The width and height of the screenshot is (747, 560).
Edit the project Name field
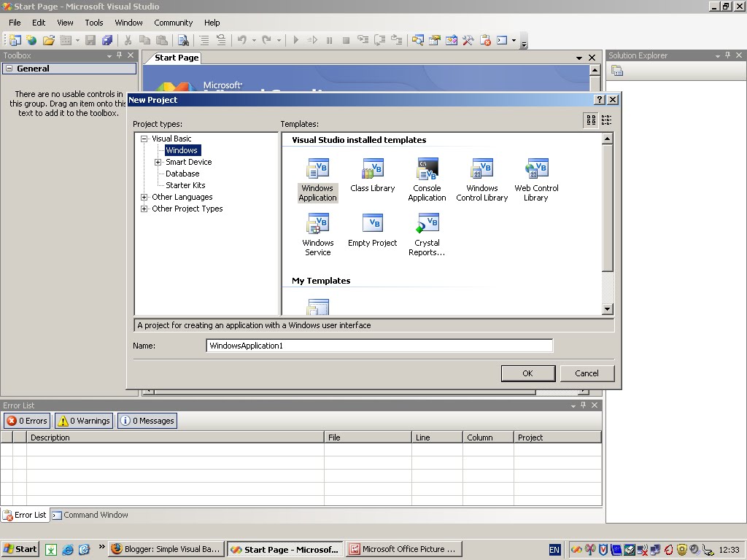tap(379, 345)
